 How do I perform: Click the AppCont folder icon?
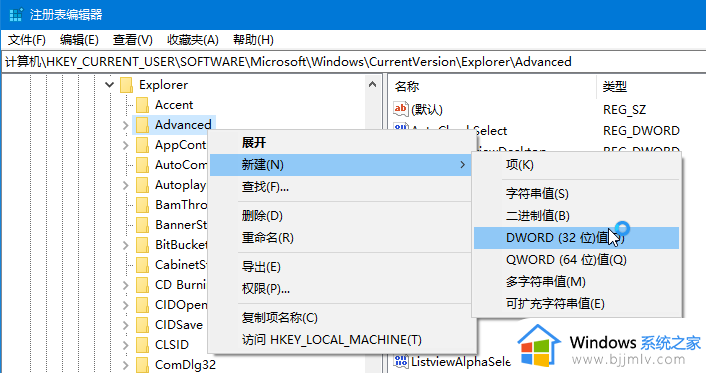(142, 145)
